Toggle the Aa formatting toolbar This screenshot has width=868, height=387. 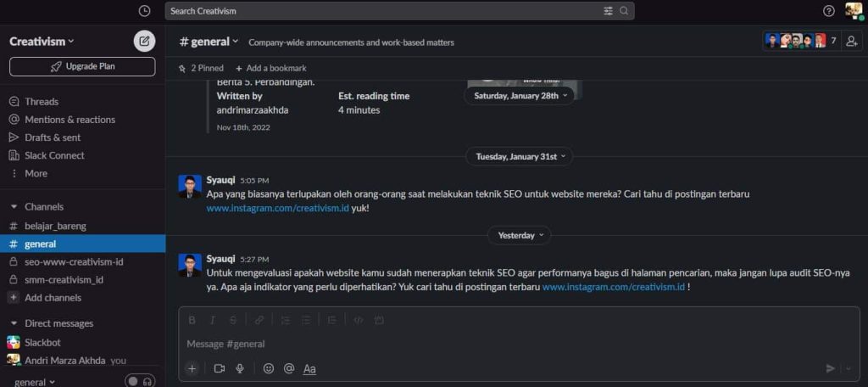[x=309, y=368]
